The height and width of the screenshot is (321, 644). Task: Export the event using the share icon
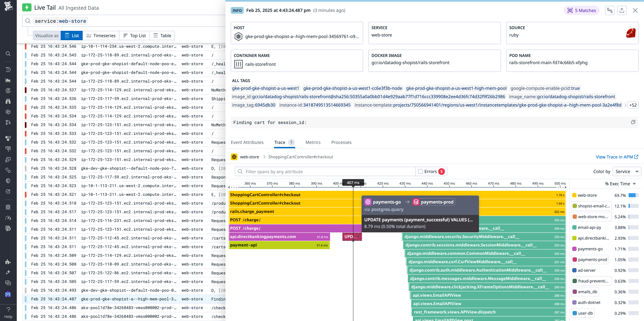pos(622,10)
